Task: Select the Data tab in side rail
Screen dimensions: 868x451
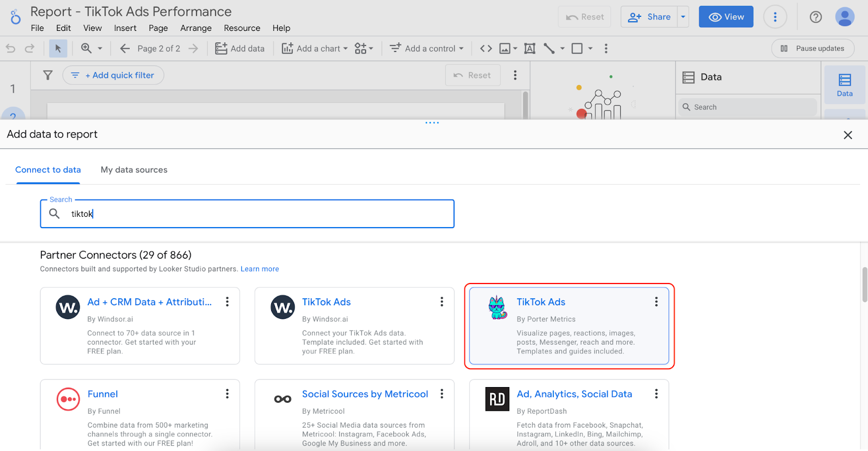Action: (x=845, y=85)
